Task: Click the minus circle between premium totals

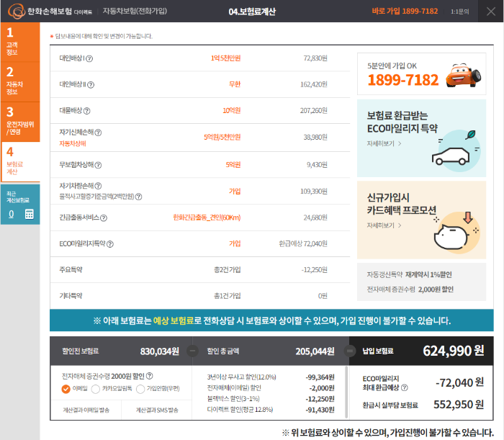Action: pyautogui.click(x=192, y=351)
